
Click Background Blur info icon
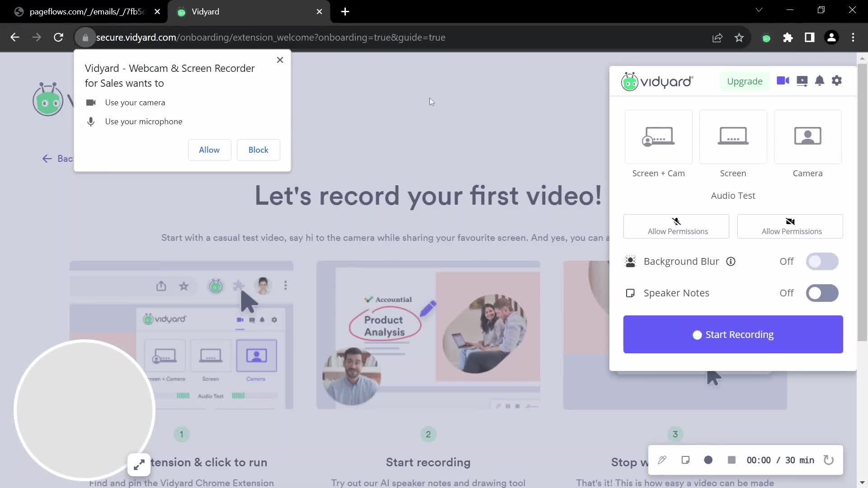click(x=731, y=262)
